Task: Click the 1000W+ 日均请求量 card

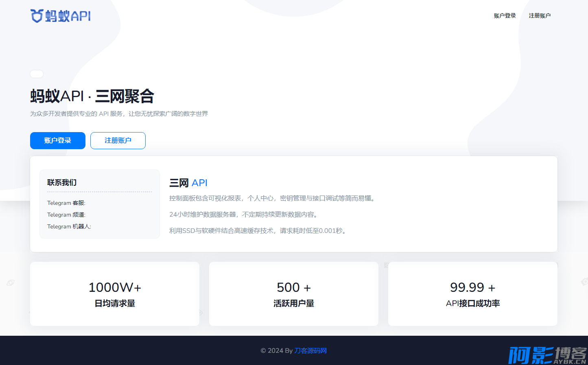Action: pos(115,294)
